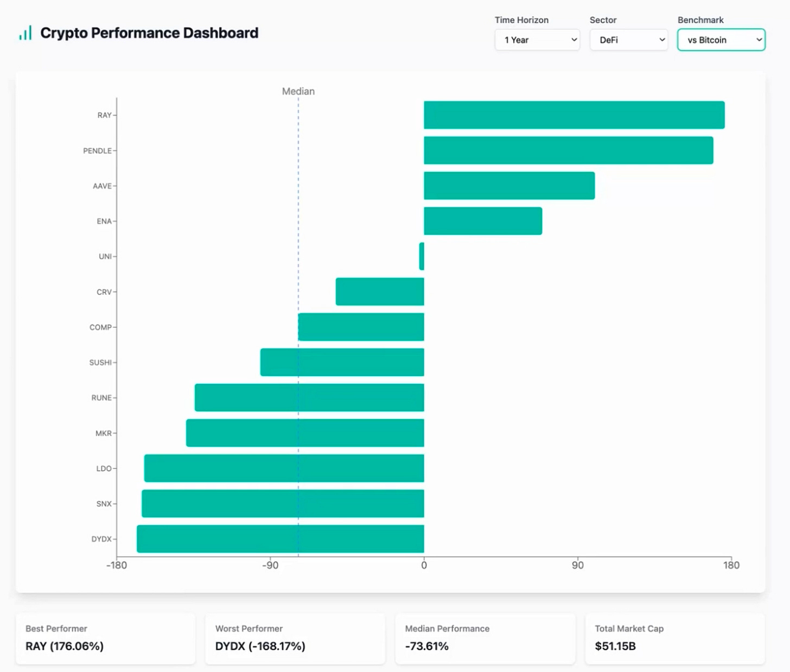Click the SNX axis label
Image resolution: width=790 pixels, height=672 pixels.
[104, 504]
